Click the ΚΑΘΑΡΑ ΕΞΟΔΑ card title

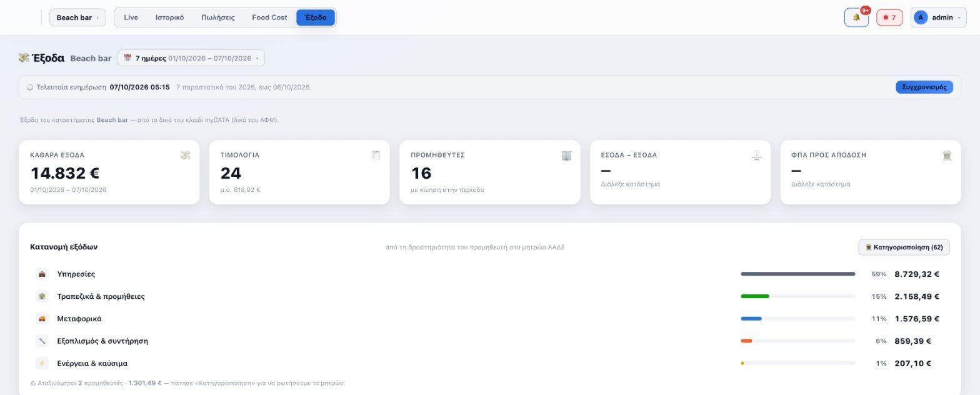[x=57, y=155]
